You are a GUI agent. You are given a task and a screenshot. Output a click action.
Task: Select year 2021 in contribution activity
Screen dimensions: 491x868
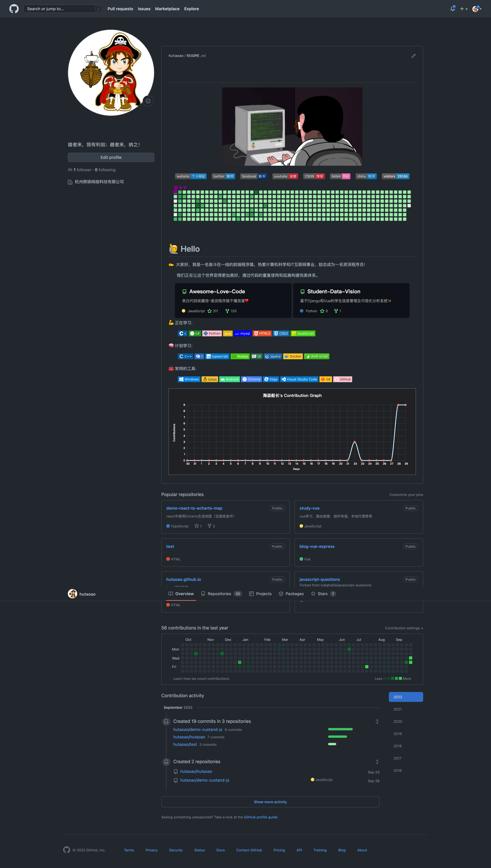[x=398, y=709]
